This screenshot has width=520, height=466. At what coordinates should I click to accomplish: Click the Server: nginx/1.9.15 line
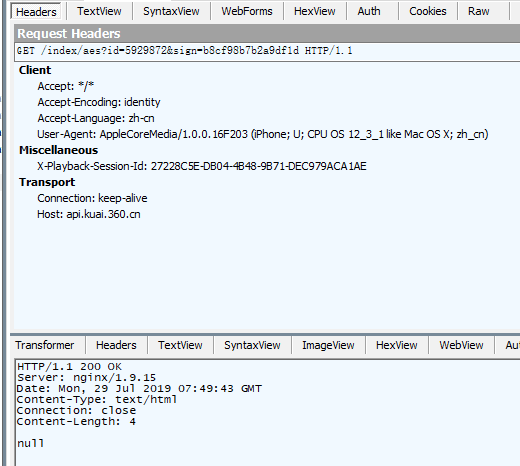click(x=86, y=378)
